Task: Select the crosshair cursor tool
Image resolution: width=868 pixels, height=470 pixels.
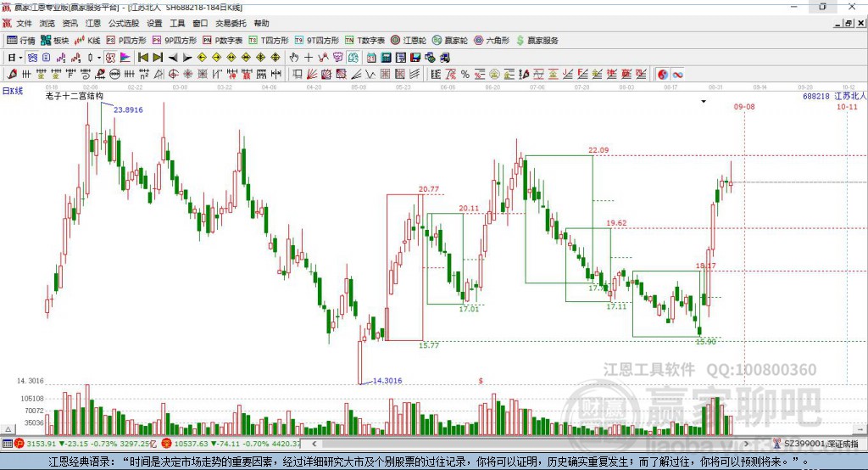Action: click(x=309, y=58)
